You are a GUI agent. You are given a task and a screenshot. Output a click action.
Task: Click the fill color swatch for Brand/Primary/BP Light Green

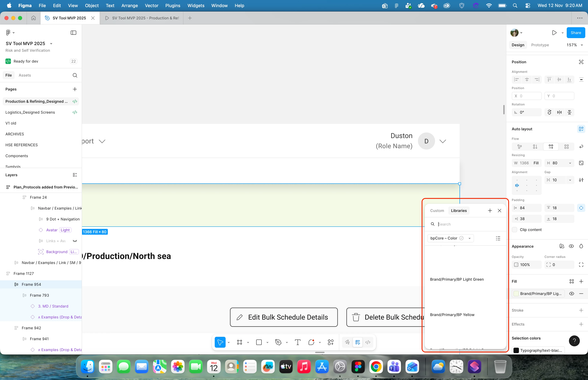(516, 294)
